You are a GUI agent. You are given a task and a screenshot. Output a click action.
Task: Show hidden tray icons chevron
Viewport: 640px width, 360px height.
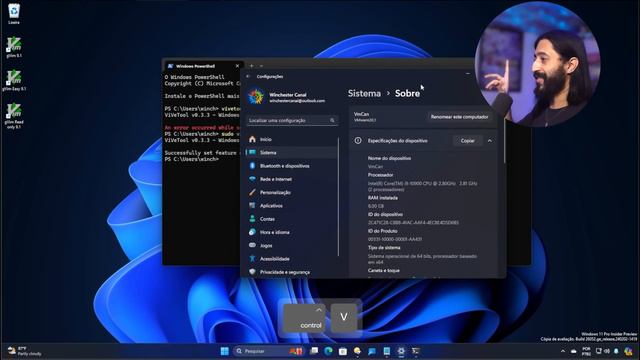click(563, 351)
